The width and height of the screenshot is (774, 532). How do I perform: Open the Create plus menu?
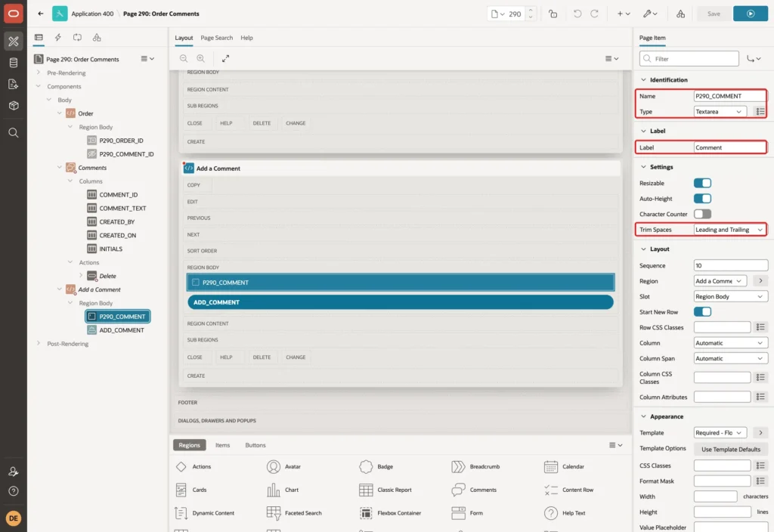click(x=623, y=14)
